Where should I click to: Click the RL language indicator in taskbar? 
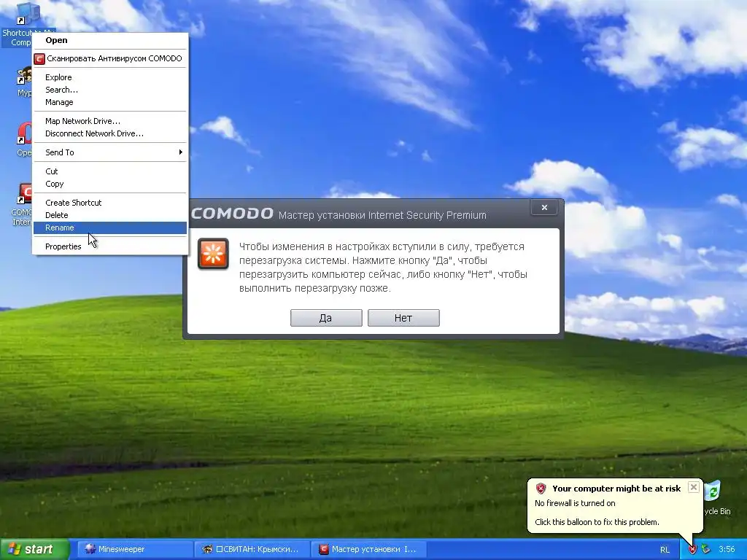(665, 550)
